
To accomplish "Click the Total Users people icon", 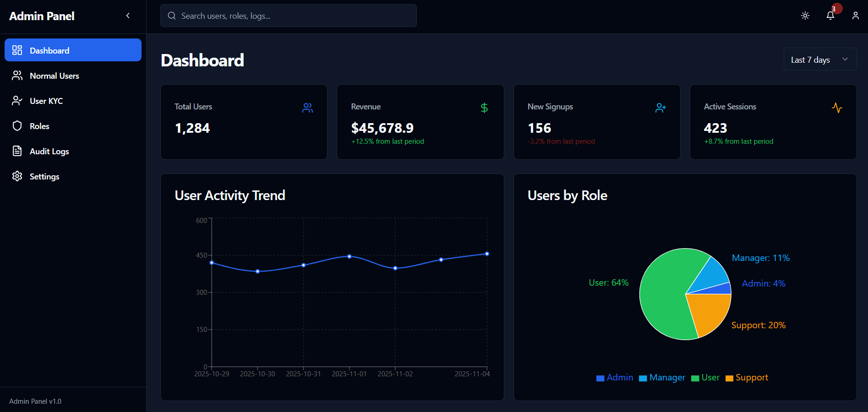I will click(307, 108).
